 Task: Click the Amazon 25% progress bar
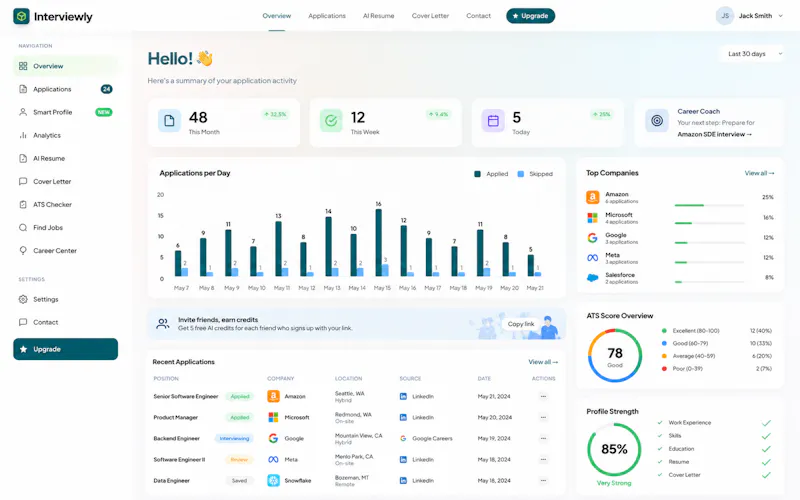[x=709, y=205]
